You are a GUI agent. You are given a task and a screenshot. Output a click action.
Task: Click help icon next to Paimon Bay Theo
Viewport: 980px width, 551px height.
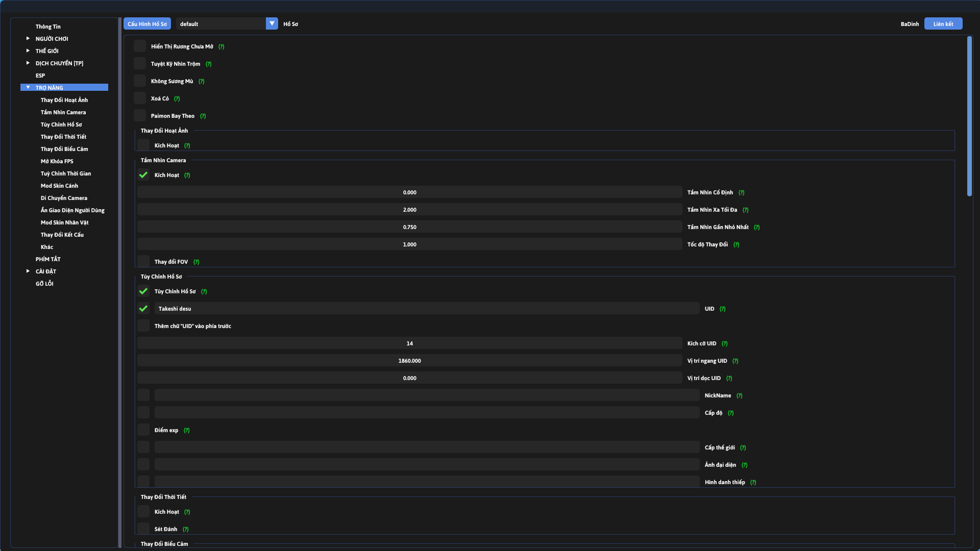(x=203, y=116)
